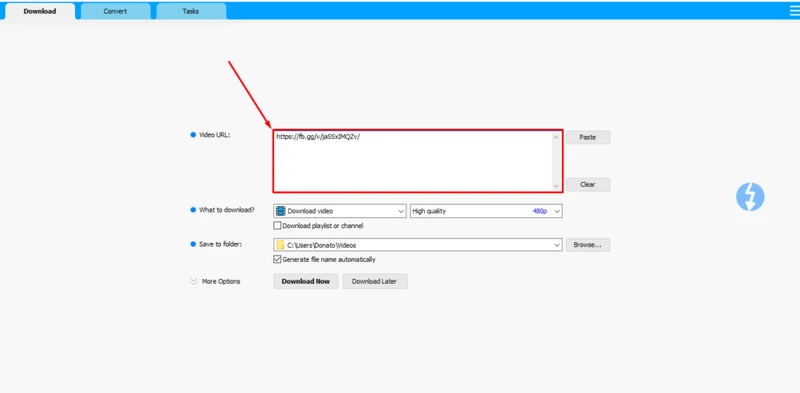The height and width of the screenshot is (393, 800).
Task: Click the More Options double-chevron icon
Action: [x=193, y=281]
